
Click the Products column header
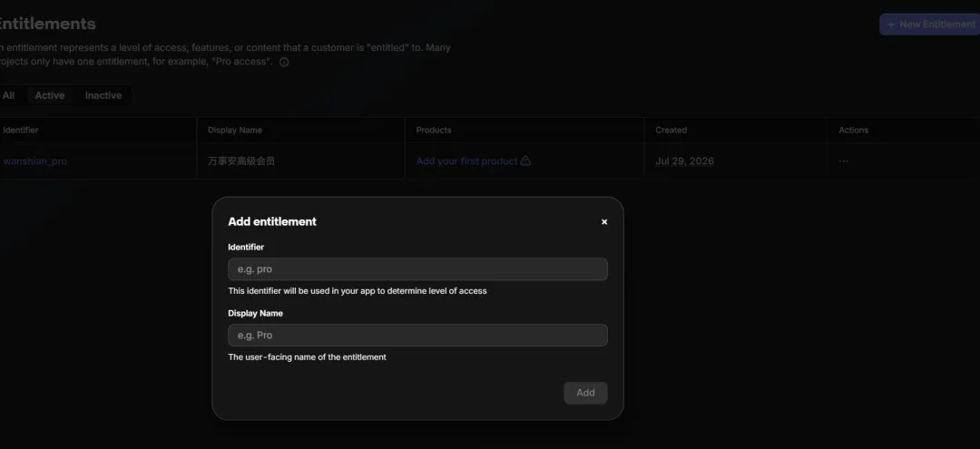click(434, 130)
